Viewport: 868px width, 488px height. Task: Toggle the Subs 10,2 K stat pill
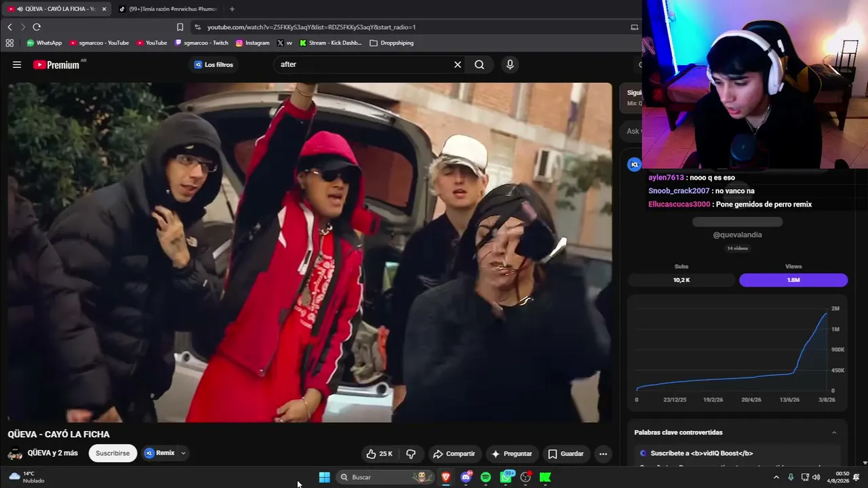(682, 280)
